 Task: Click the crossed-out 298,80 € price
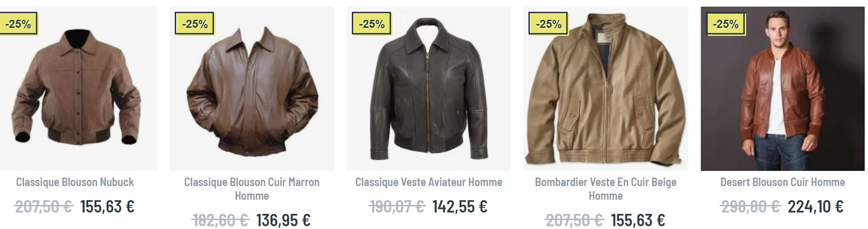(x=750, y=206)
